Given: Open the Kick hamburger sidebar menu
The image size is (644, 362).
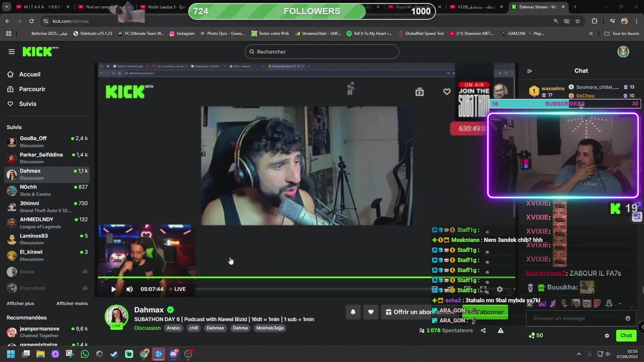Looking at the screenshot, I should [12, 52].
